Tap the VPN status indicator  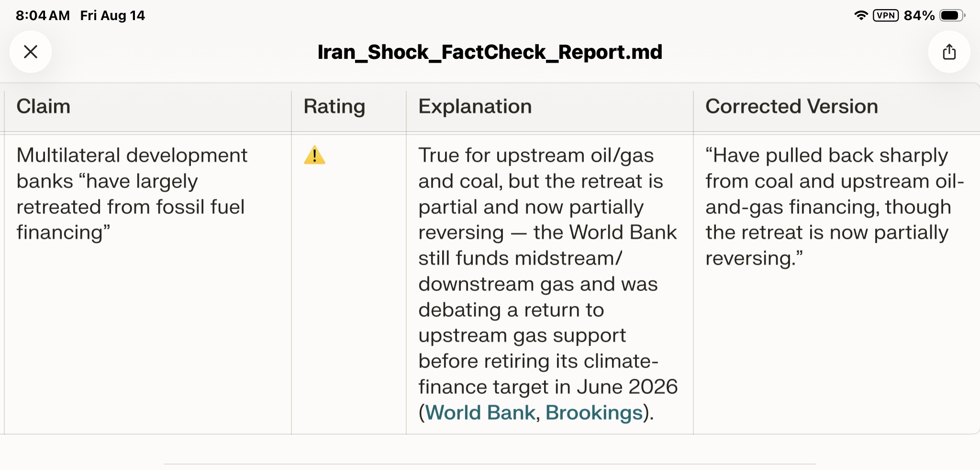pyautogui.click(x=886, y=15)
